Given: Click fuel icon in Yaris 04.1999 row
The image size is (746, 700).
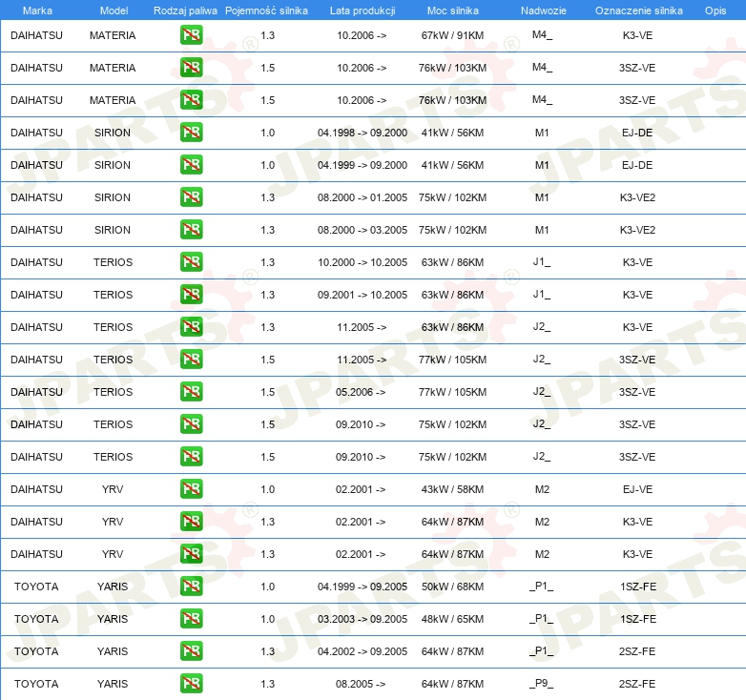Looking at the screenshot, I should pyautogui.click(x=191, y=587).
